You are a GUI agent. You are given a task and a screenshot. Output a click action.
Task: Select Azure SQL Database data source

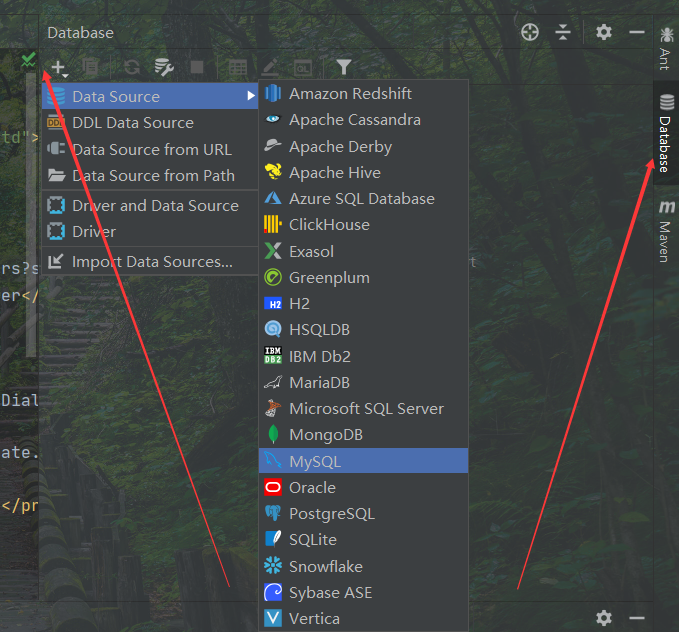(x=363, y=198)
